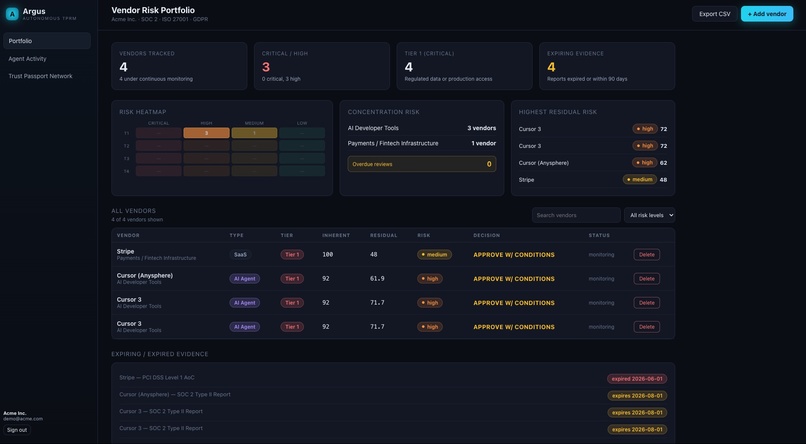Click Stripe in Highest Residual Risk list
The width and height of the screenshot is (806, 444).
[x=526, y=180]
